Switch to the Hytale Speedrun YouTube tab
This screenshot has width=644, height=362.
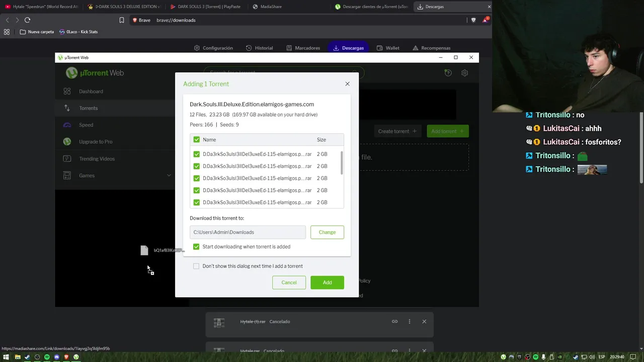(42, 7)
